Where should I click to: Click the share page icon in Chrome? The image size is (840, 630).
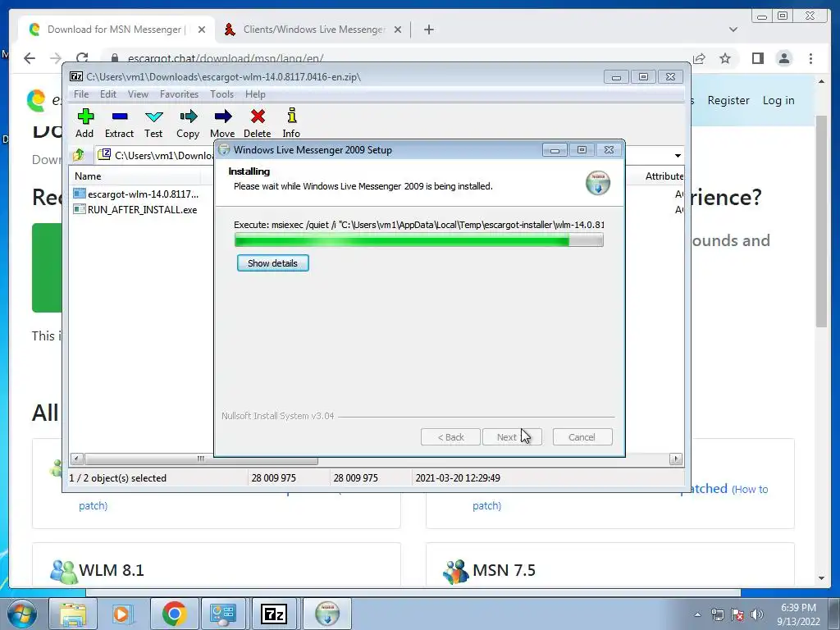coord(699,58)
